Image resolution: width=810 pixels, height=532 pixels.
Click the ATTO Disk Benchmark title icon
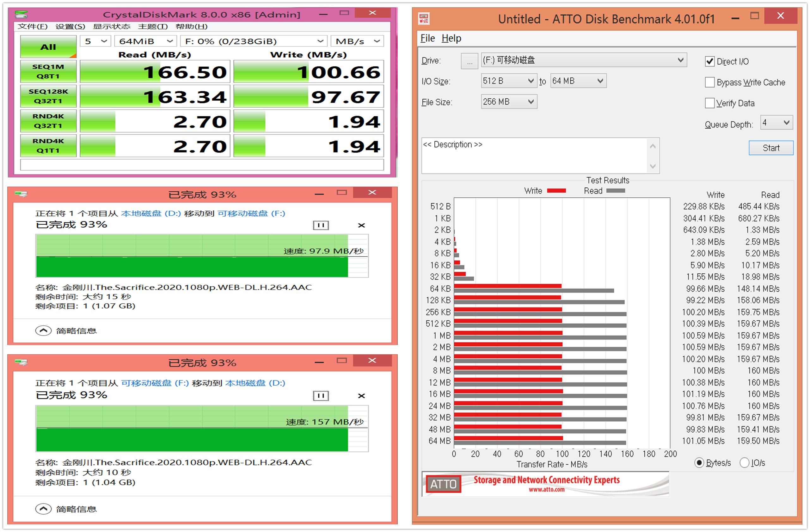424,19
